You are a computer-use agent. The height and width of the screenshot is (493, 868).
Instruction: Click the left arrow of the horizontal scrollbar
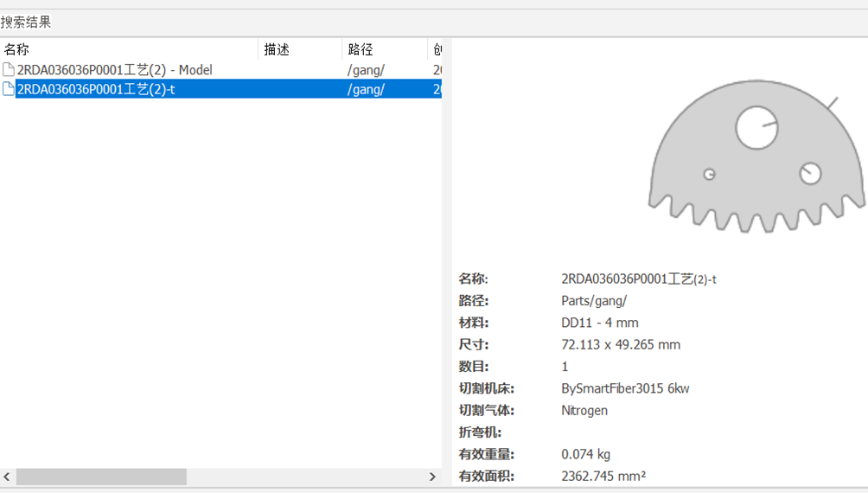[x=7, y=477]
